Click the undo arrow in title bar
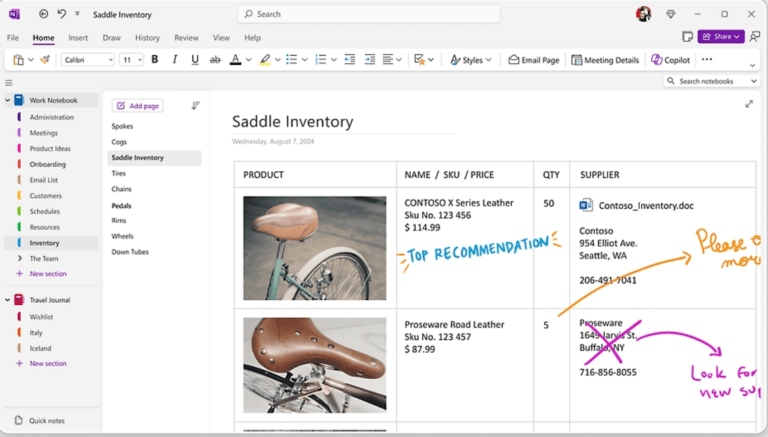This screenshot has width=768, height=437. pos(62,14)
